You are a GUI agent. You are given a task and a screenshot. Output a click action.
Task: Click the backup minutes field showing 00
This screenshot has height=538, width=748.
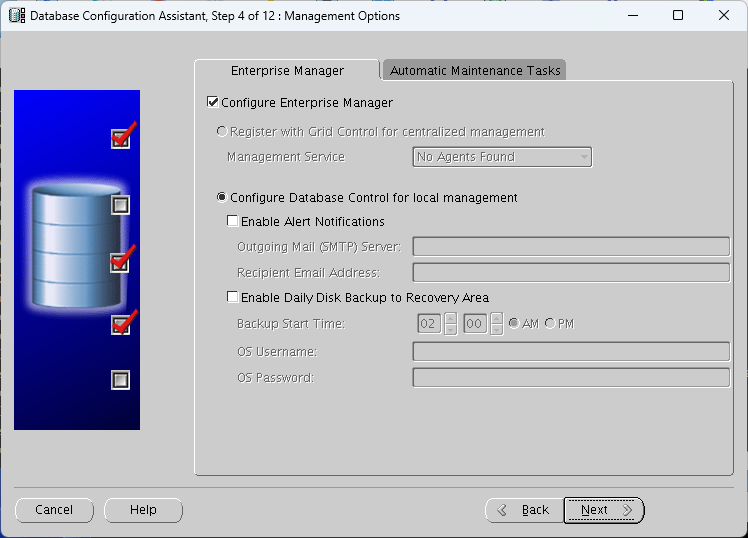(x=475, y=324)
